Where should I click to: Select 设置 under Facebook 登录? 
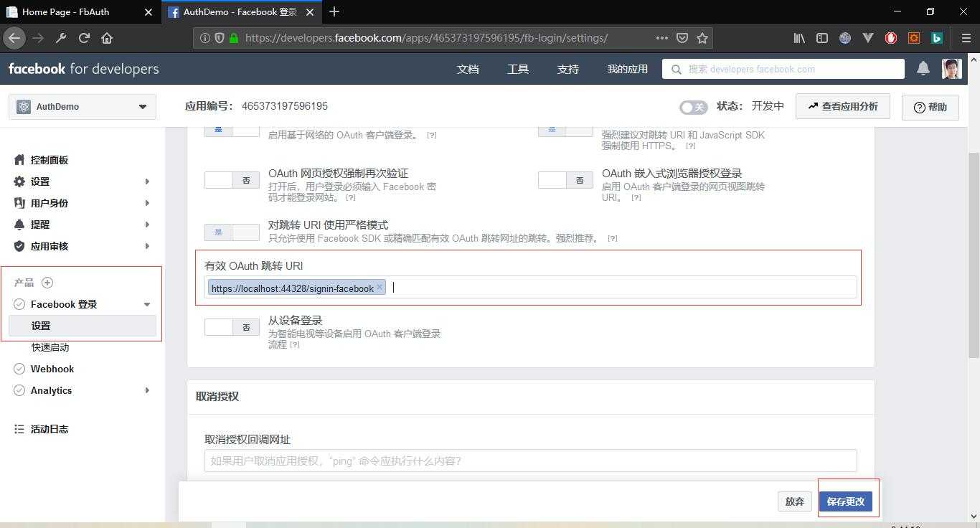coord(83,326)
